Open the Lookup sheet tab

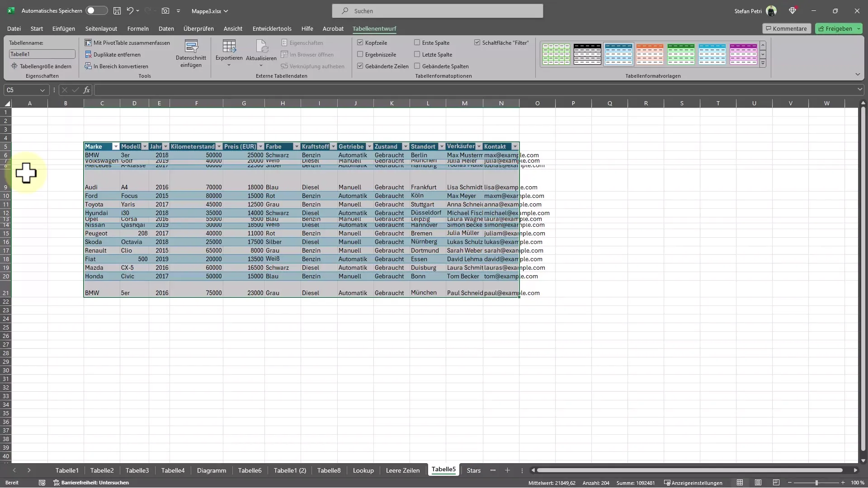pyautogui.click(x=363, y=470)
